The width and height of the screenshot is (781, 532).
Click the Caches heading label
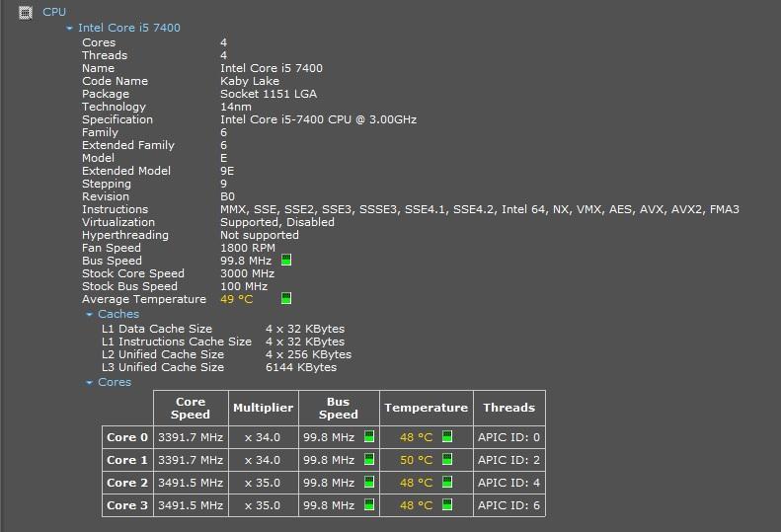(x=118, y=314)
